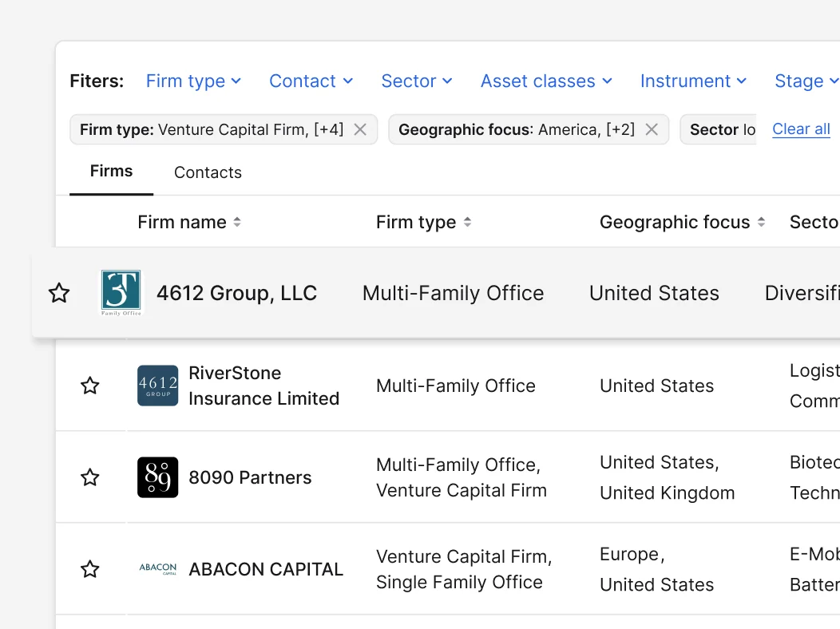Remove the Firm type filter chip
The width and height of the screenshot is (840, 629).
coord(360,129)
